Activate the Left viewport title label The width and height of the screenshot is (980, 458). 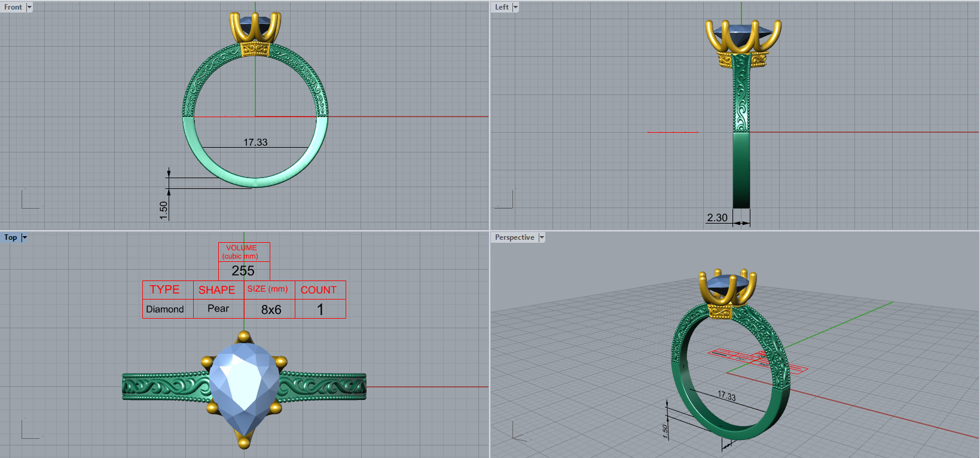click(502, 7)
